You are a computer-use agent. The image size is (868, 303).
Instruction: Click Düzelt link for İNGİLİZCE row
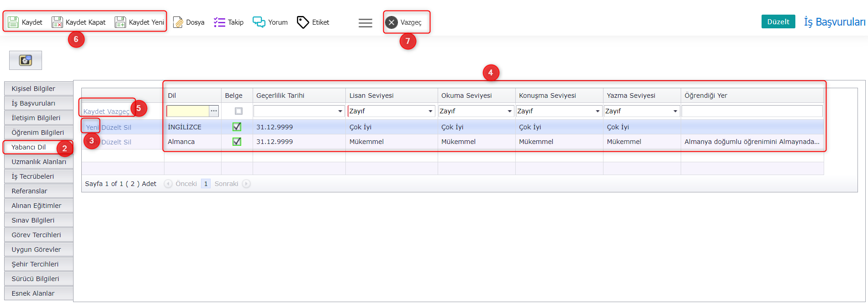pyautogui.click(x=111, y=128)
